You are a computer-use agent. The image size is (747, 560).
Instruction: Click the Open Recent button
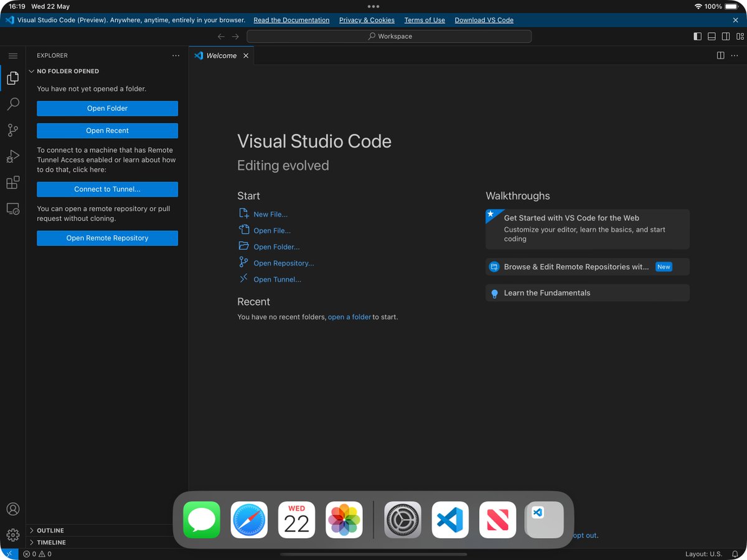107,131
